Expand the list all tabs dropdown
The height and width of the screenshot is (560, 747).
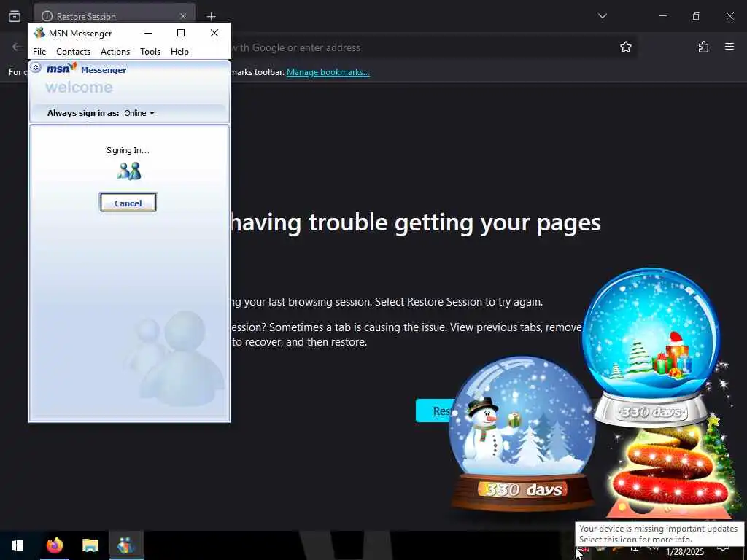[602, 16]
